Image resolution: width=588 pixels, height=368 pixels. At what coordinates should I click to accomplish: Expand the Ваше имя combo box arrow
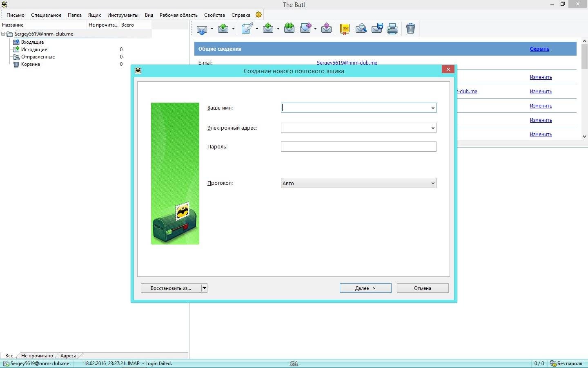433,108
